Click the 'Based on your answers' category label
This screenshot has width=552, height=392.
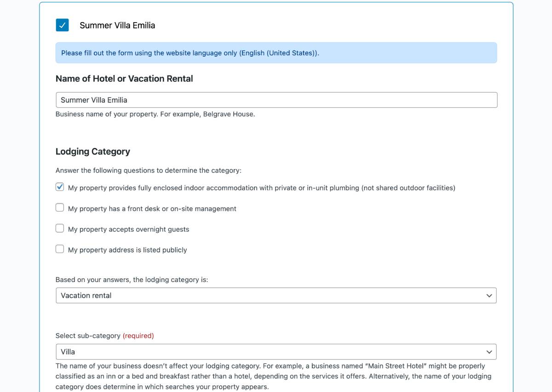click(132, 280)
